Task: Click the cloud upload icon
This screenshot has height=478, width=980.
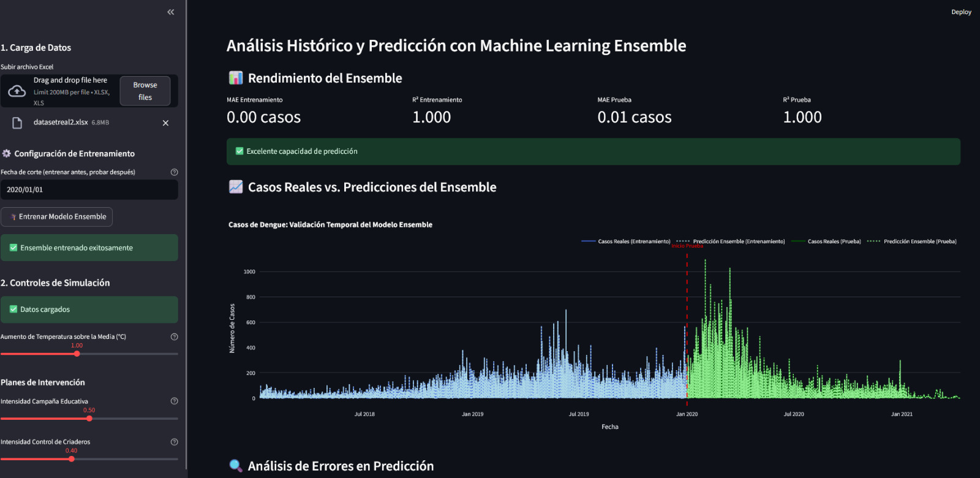Action: tap(17, 91)
